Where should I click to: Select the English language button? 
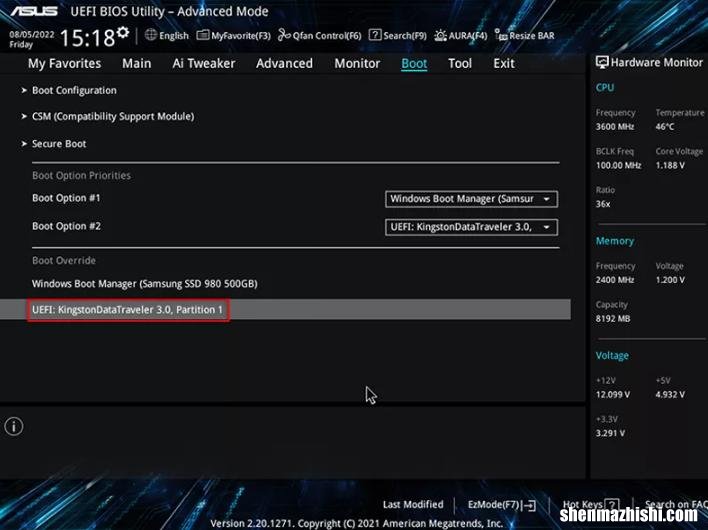(x=174, y=36)
